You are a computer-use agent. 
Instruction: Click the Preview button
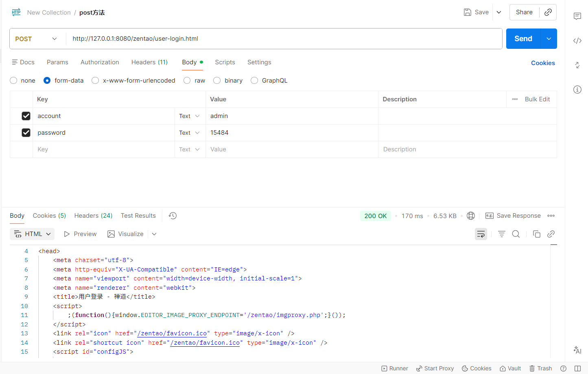pos(80,234)
